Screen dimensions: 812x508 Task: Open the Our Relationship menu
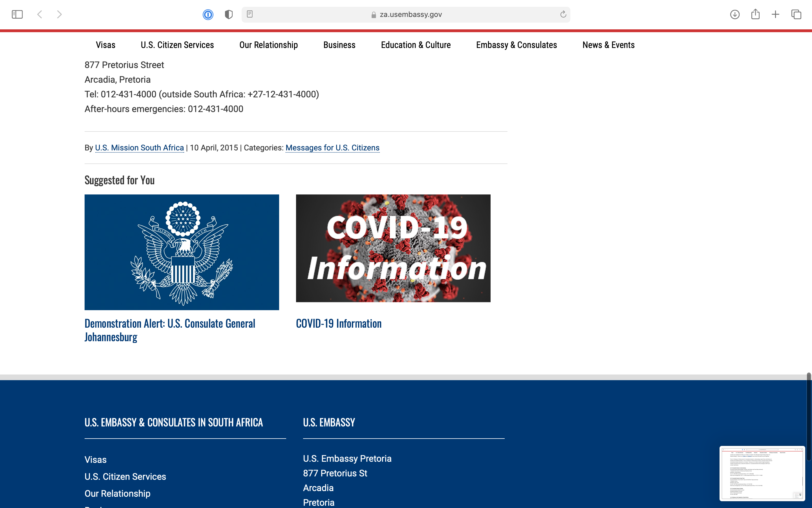(x=268, y=45)
